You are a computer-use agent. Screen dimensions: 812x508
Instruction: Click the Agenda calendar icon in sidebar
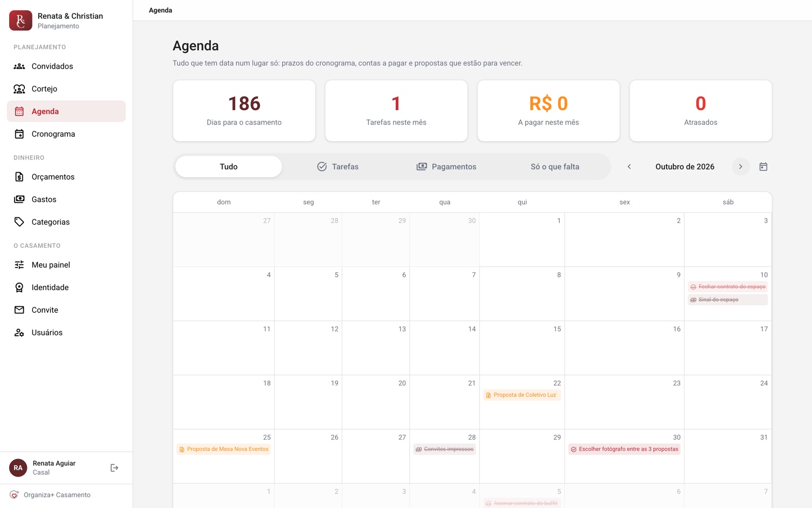point(19,111)
